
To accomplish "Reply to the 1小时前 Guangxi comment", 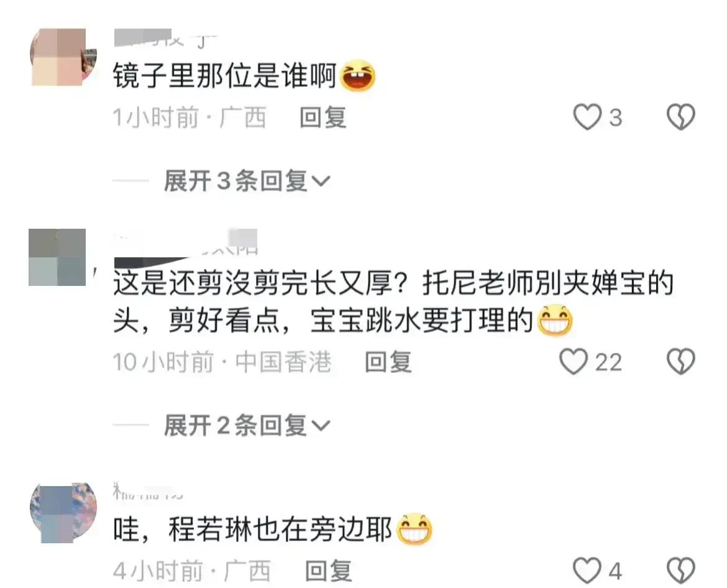I will tap(323, 117).
